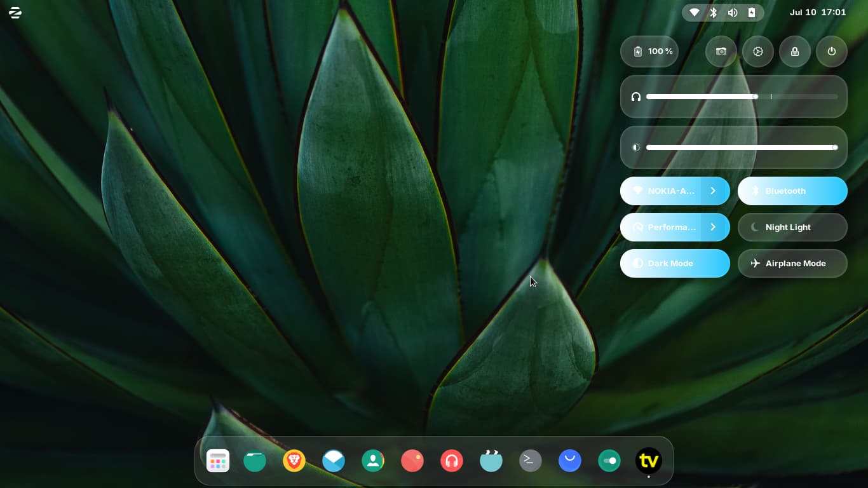
Task: Click the brightness icon beside the brightness slider
Action: (636, 147)
